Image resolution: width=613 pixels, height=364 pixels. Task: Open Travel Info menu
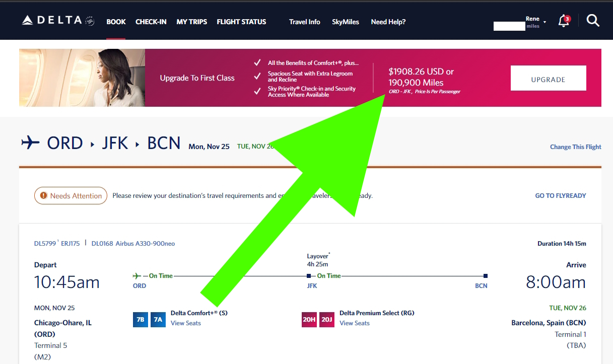click(304, 22)
